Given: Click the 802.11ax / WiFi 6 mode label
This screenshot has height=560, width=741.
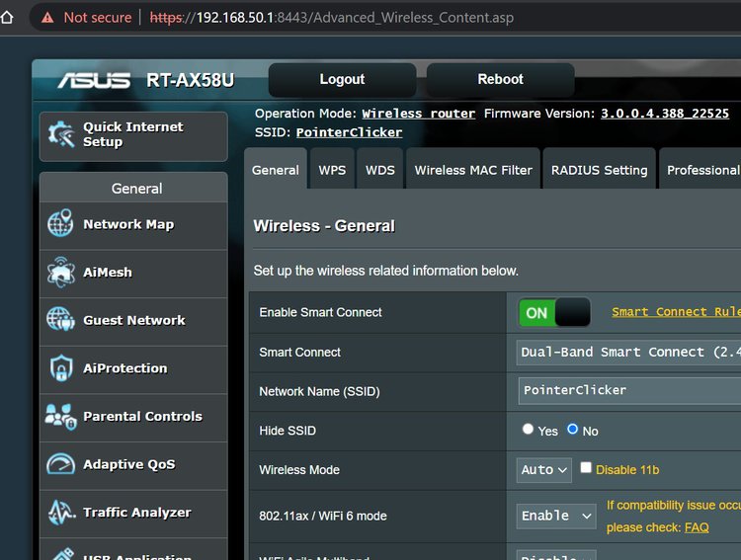Looking at the screenshot, I should tap(323, 517).
